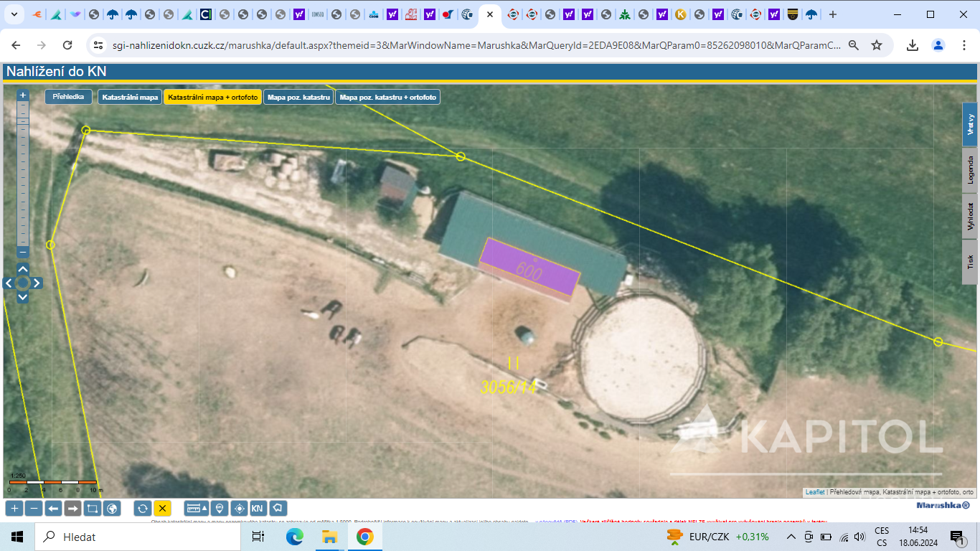Open File Explorer from the taskbar
Screen dimensions: 980x551
[x=329, y=537]
